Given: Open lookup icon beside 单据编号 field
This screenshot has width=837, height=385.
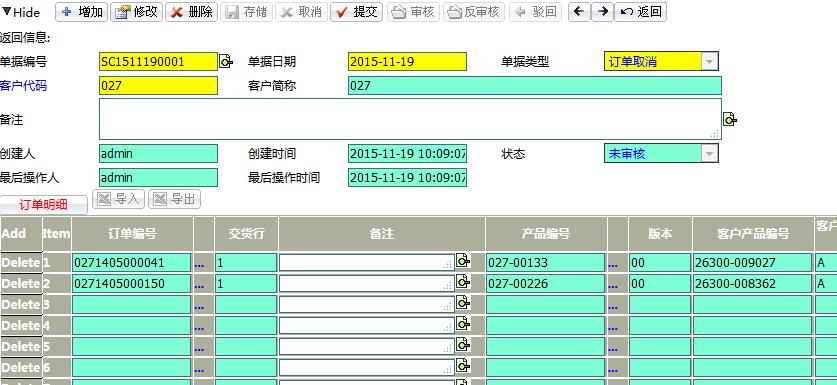Looking at the screenshot, I should point(226,61).
